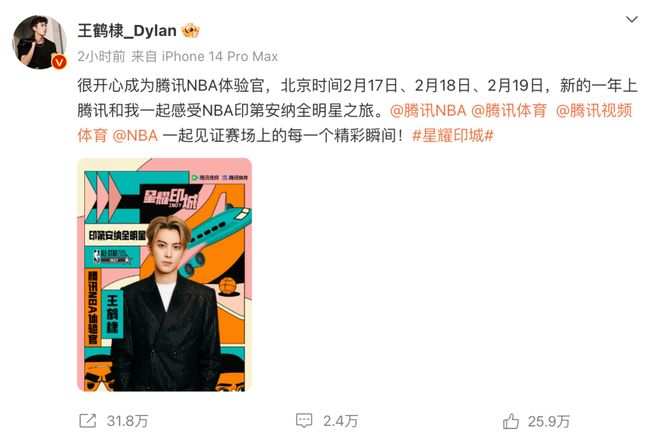
Task: Click the post body text to open detail
Action: [x=357, y=110]
